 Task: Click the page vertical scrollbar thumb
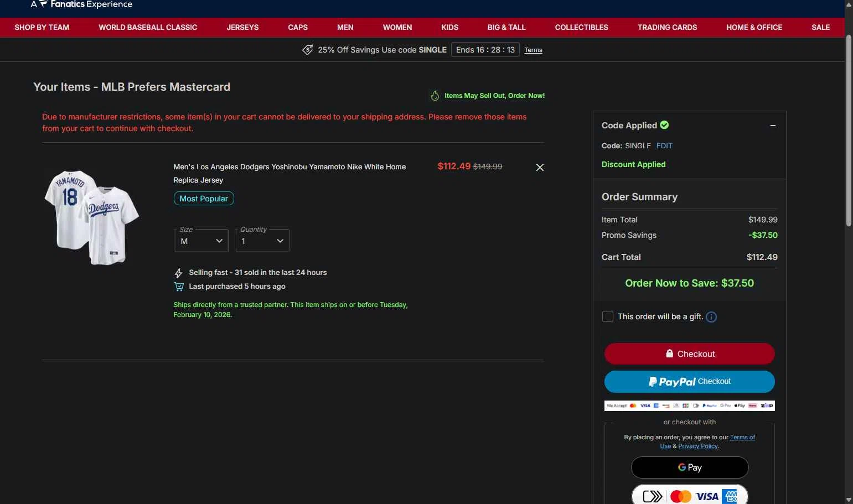[849, 131]
